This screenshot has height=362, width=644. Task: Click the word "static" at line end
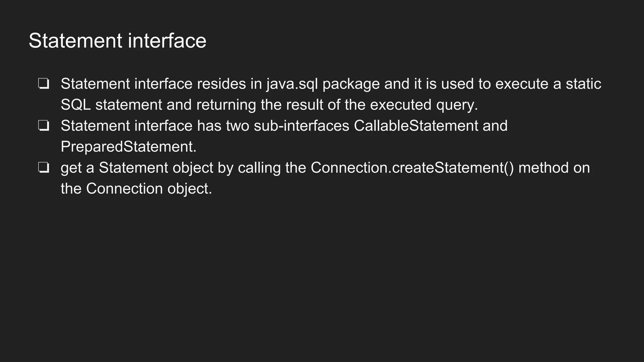pos(583,84)
